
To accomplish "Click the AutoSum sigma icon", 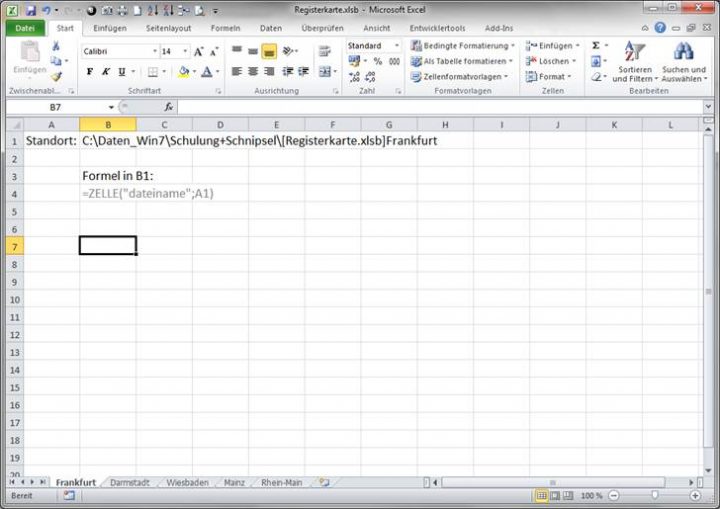I will [595, 46].
